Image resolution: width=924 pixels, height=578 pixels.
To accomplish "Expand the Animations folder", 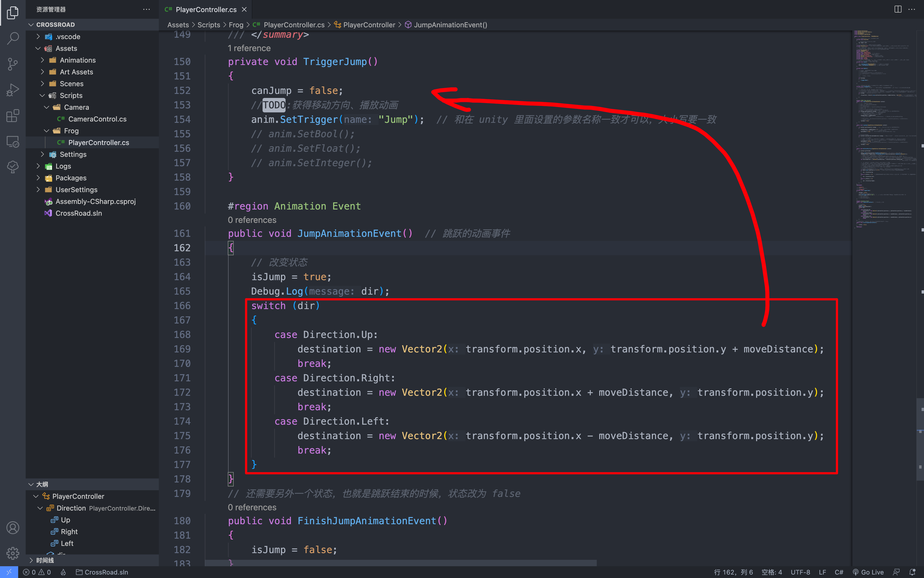I will click(x=92, y=60).
